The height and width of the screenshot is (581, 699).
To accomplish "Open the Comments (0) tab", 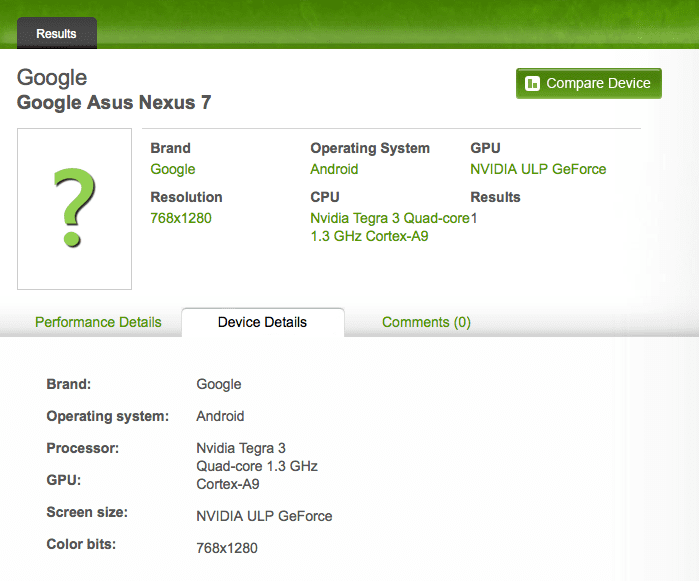I will 426,322.
